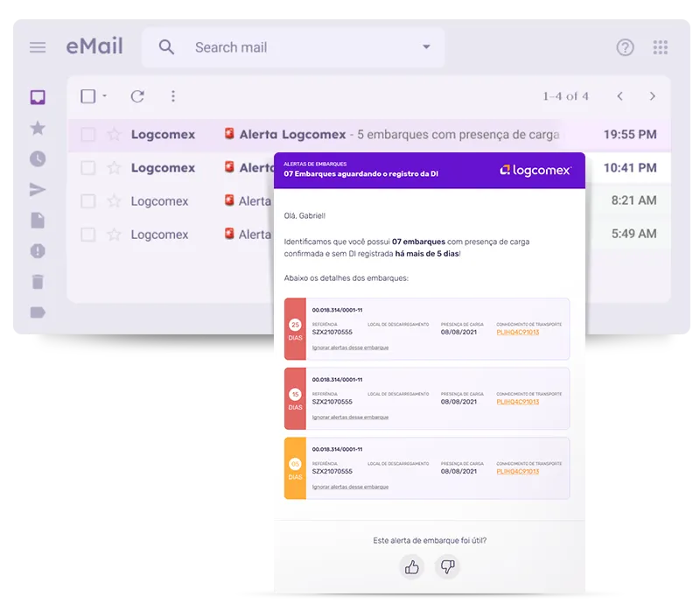This screenshot has width=700, height=611.
Task: Open the hamburger main menu
Action: 38,47
